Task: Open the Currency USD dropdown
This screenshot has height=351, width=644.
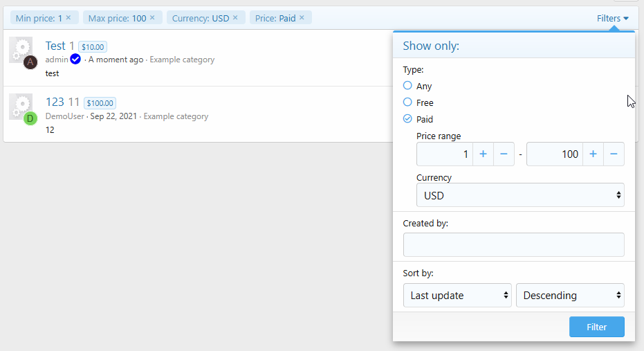Action: [519, 195]
